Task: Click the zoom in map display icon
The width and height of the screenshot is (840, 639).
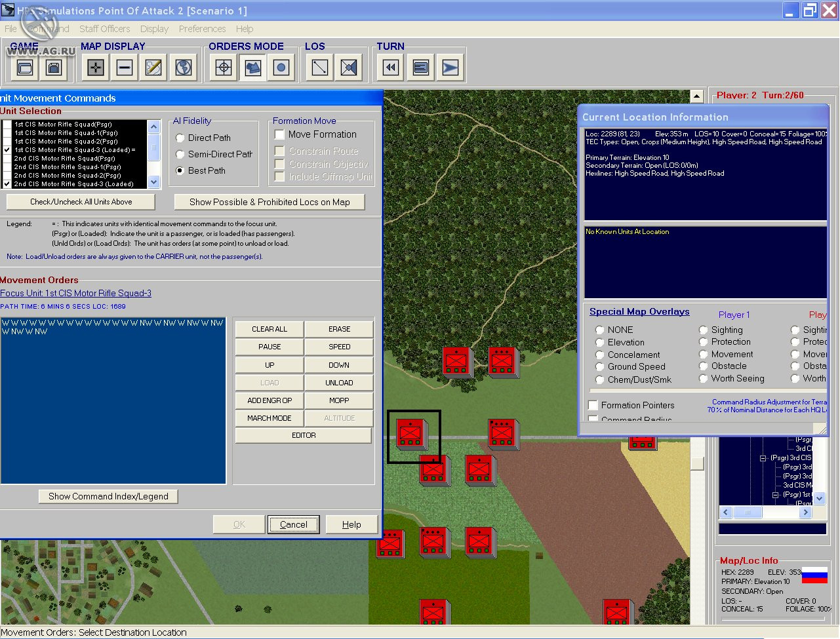Action: [x=96, y=68]
